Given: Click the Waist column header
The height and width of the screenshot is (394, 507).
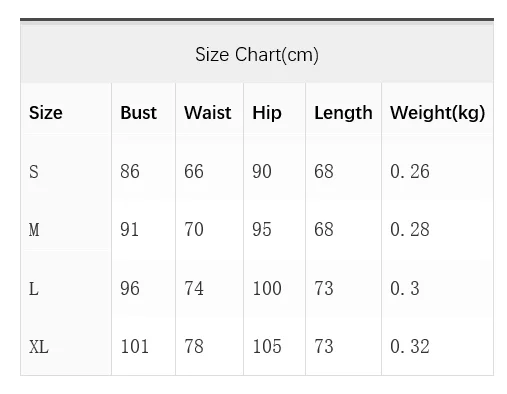Looking at the screenshot, I should click(208, 113).
